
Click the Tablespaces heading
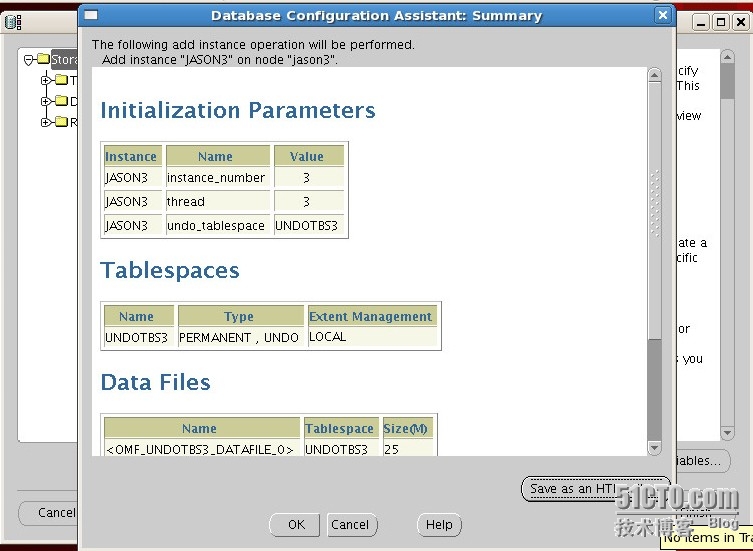[x=170, y=270]
